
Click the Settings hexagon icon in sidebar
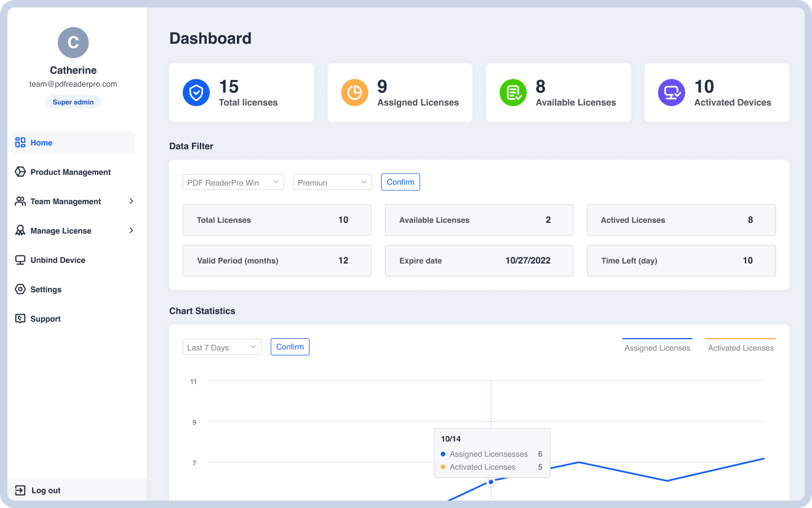[20, 289]
